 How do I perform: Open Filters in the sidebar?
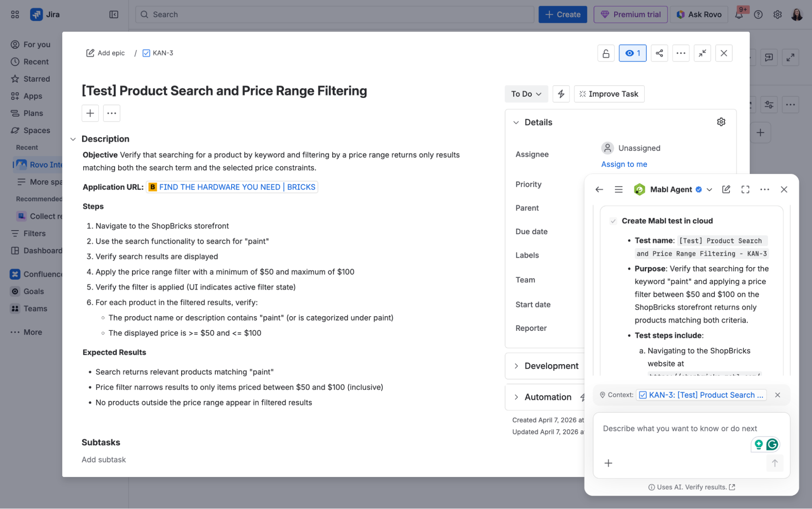pos(34,233)
